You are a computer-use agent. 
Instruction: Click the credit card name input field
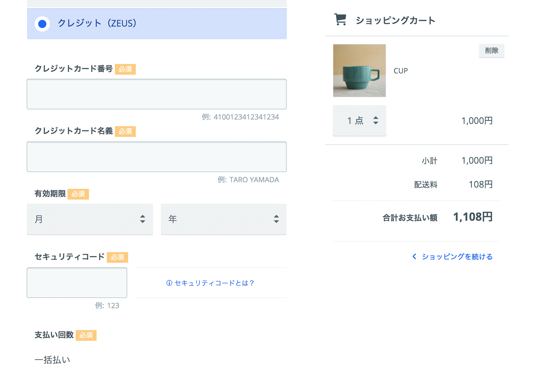tap(156, 157)
